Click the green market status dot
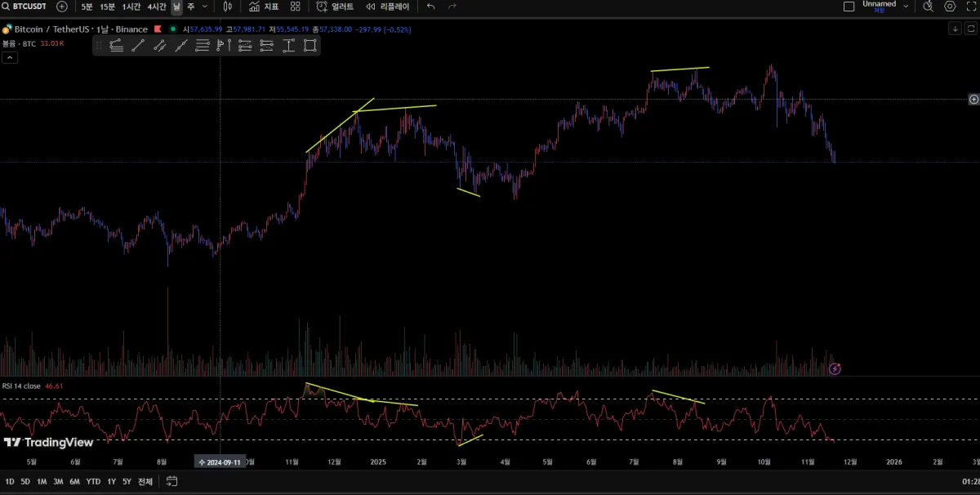The image size is (980, 495). tap(172, 29)
